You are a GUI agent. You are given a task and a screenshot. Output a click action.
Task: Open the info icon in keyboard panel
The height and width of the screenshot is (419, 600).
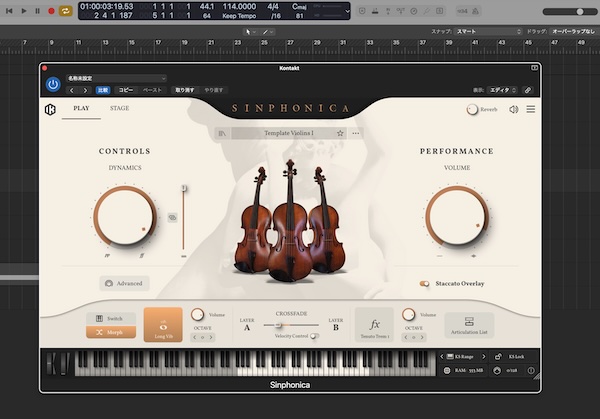pyautogui.click(x=531, y=370)
